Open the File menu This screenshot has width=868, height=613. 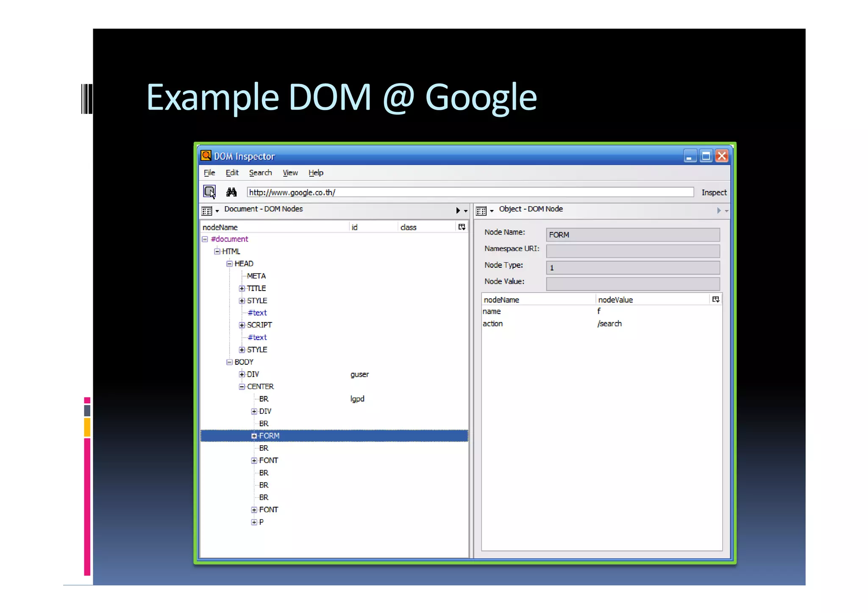(209, 172)
